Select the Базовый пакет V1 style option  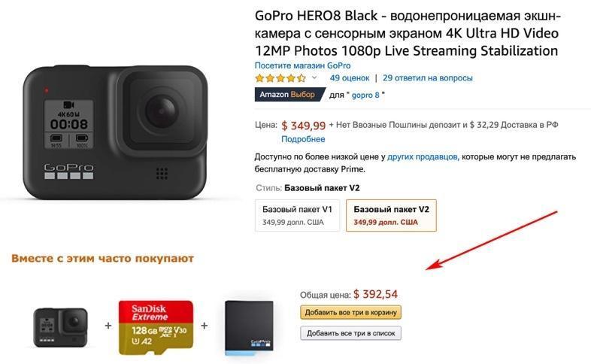coord(298,215)
